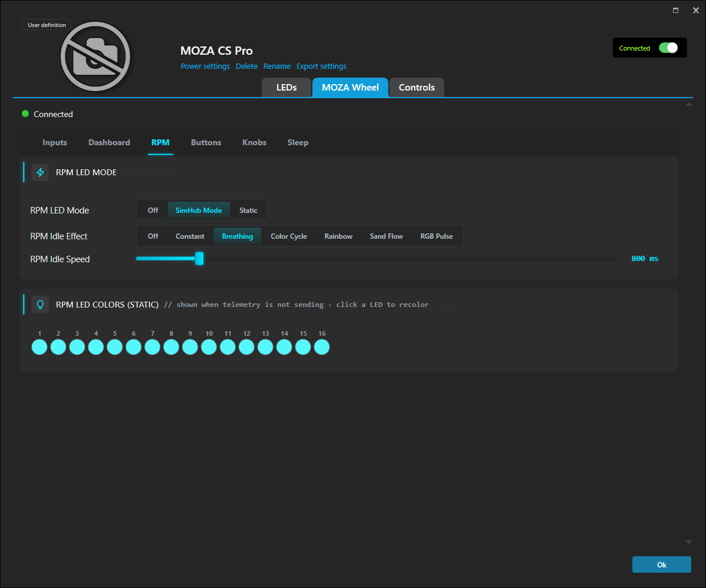Click the MOZA CS Pro device title
Image resolution: width=706 pixels, height=588 pixels.
point(217,51)
